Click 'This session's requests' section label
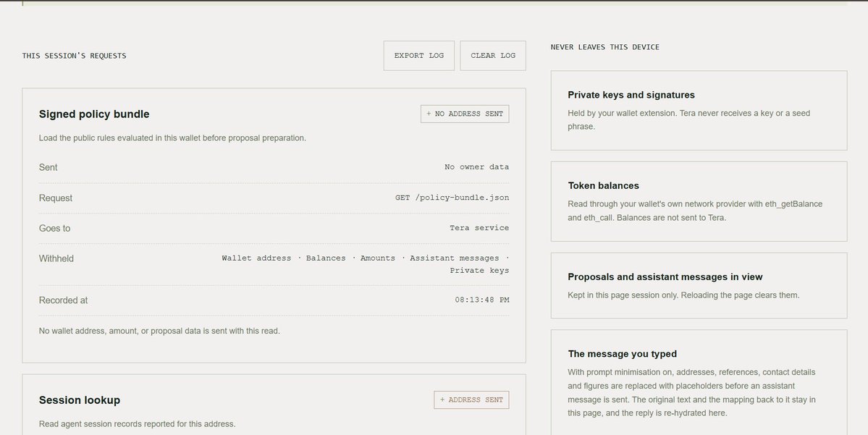 tap(74, 55)
